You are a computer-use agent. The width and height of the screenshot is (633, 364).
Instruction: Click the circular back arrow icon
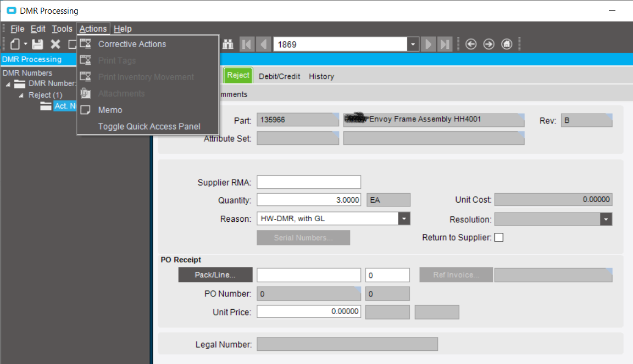click(x=471, y=44)
